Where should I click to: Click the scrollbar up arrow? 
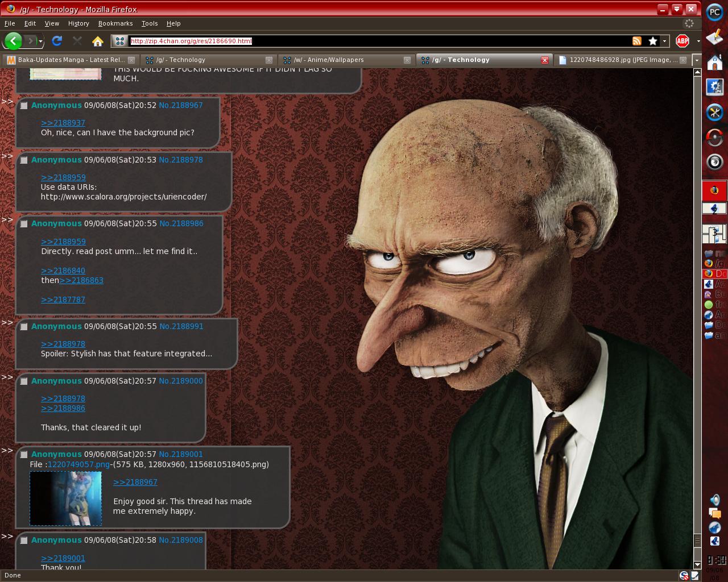coord(697,72)
